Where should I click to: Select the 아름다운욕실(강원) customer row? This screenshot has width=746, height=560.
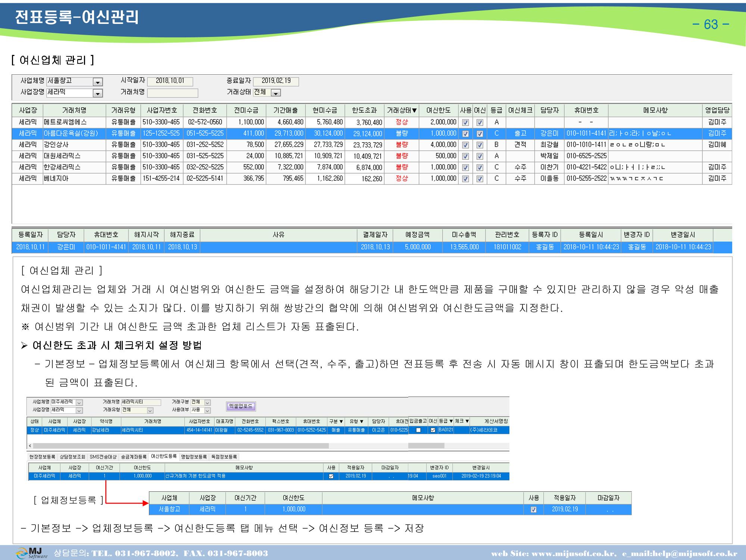click(372, 134)
